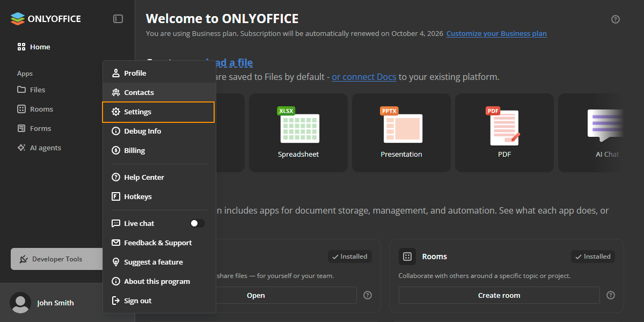The height and width of the screenshot is (322, 644).
Task: Click help icon next to Create room
Action: coord(611,295)
